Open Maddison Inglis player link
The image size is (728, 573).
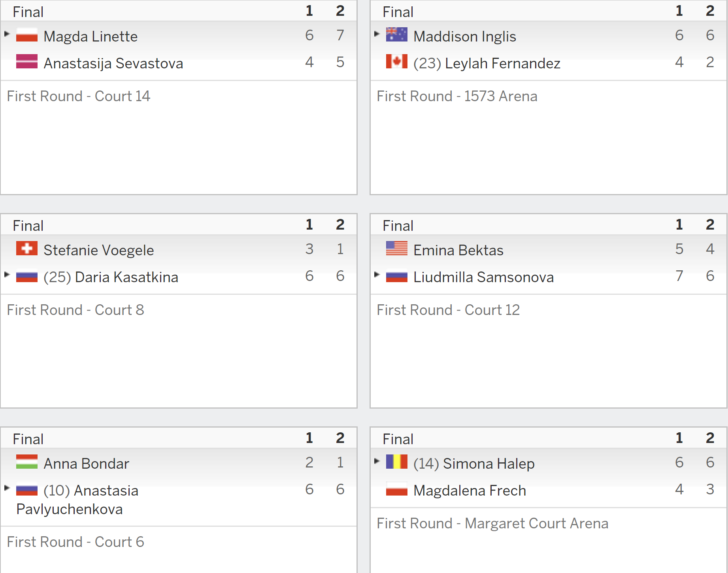465,36
